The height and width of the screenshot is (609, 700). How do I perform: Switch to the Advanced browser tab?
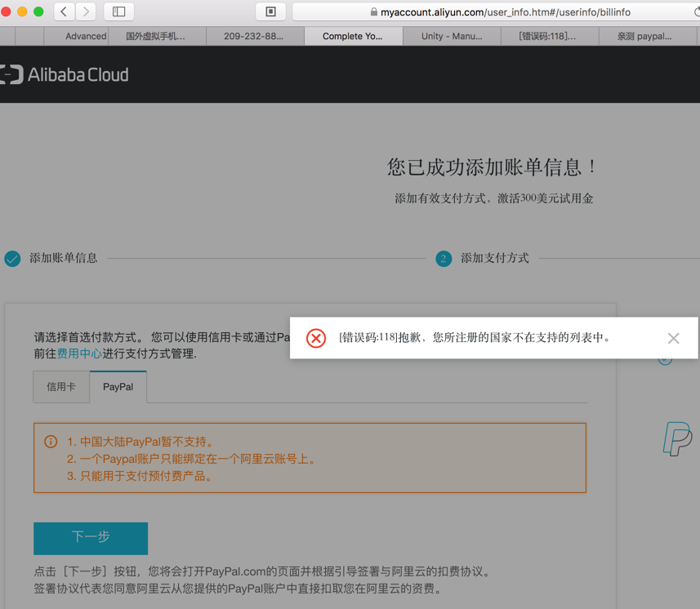85,36
